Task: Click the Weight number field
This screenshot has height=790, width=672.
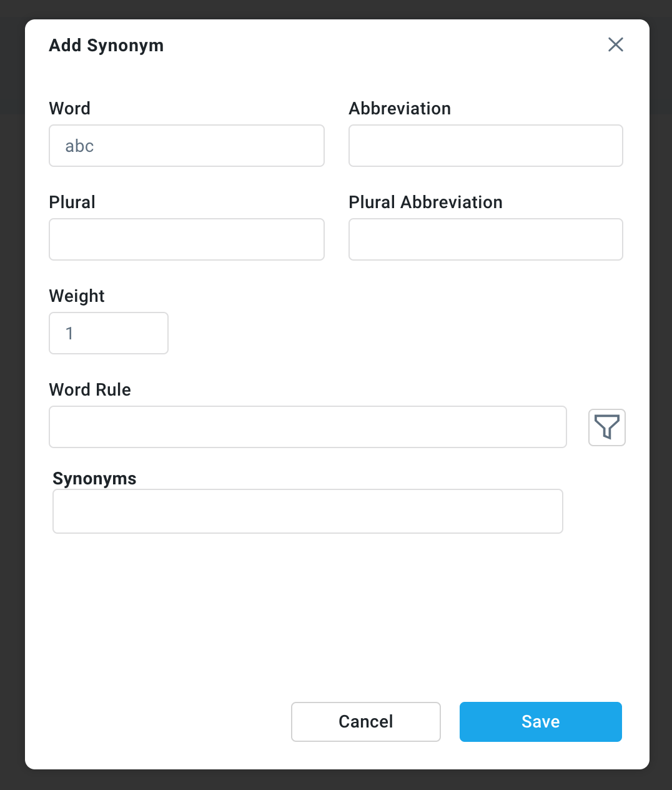Action: pyautogui.click(x=109, y=333)
